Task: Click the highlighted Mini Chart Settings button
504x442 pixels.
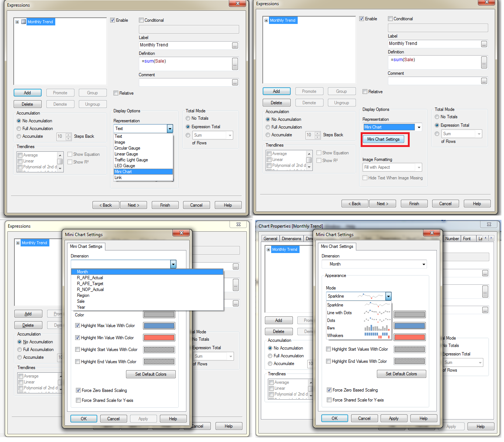Action: [x=383, y=139]
